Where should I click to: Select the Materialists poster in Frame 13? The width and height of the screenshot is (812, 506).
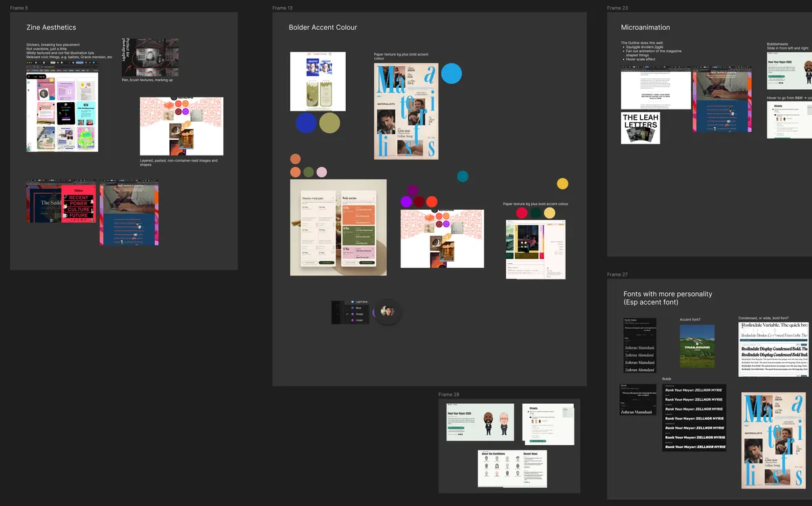(x=406, y=112)
